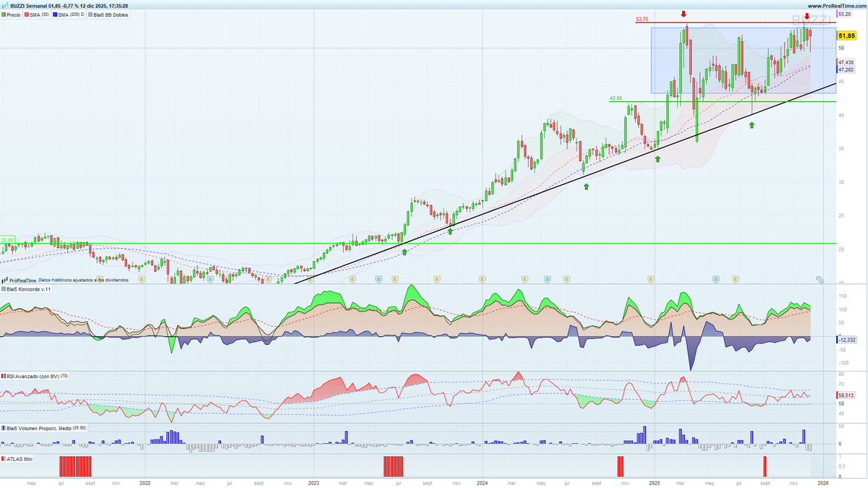
Task: Click the small icon ending the event markers row
Action: pyautogui.click(x=819, y=279)
